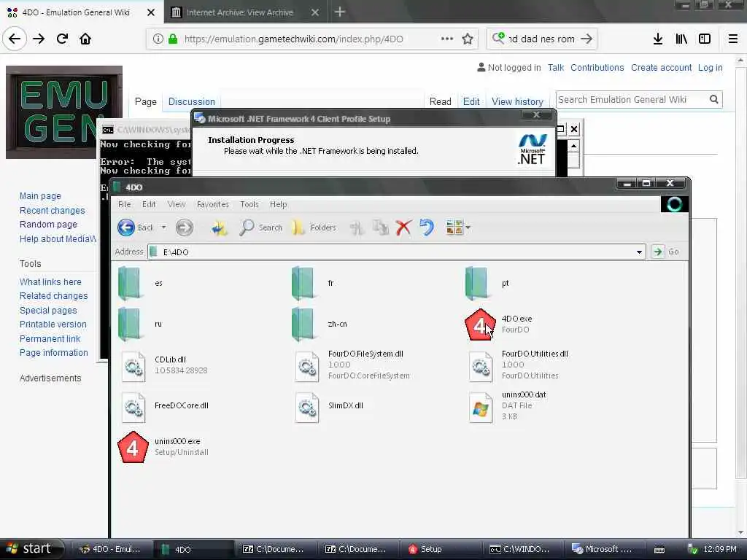747x560 pixels.
Task: Bookmark this page with the star icon
Action: point(468,39)
